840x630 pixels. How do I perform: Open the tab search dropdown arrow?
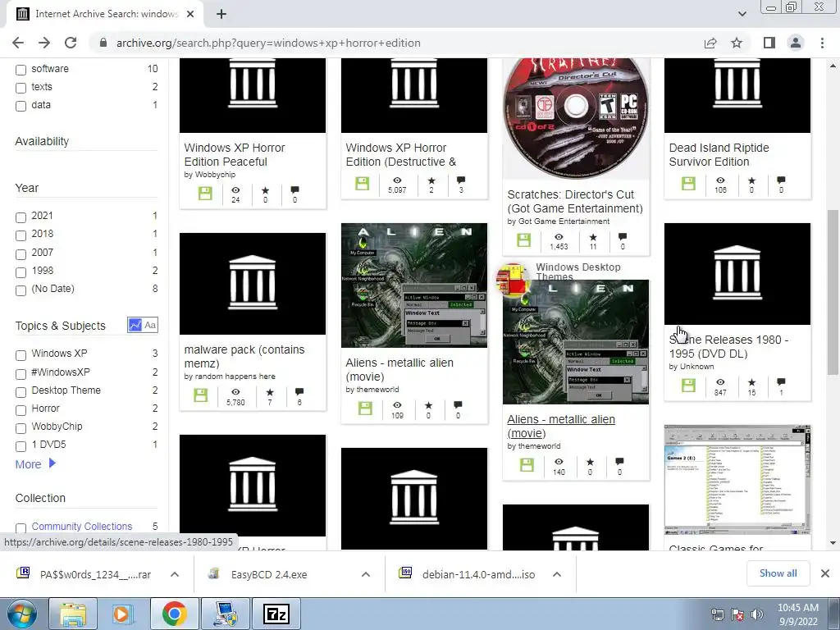click(x=742, y=14)
